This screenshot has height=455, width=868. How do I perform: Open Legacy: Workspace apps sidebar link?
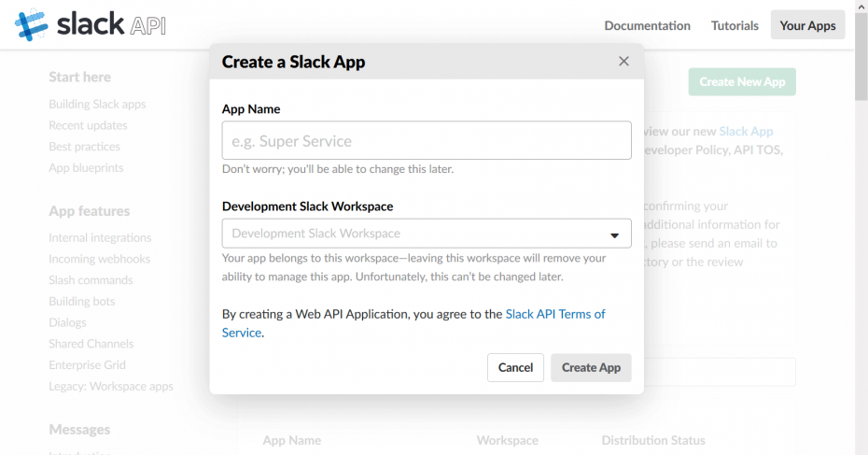(x=111, y=386)
